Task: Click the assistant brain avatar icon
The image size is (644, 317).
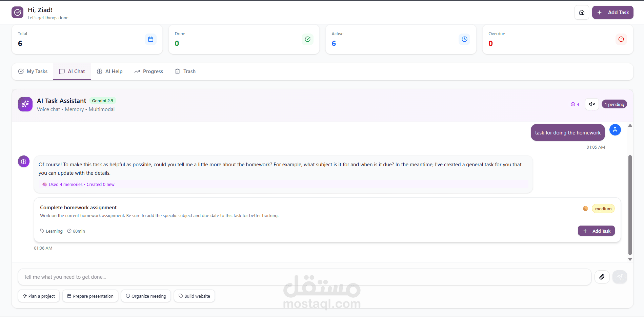Action: [24, 162]
